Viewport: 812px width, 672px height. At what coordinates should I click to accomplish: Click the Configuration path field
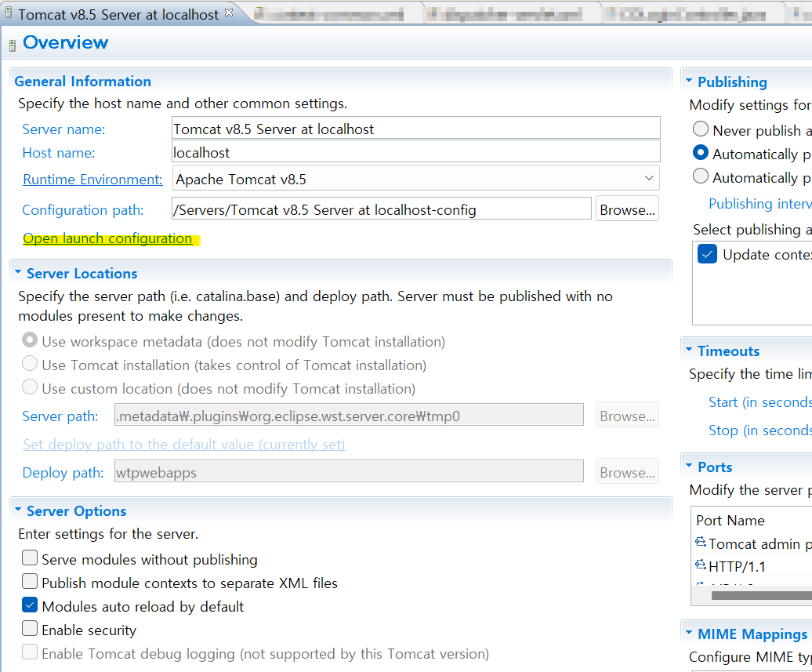(381, 209)
